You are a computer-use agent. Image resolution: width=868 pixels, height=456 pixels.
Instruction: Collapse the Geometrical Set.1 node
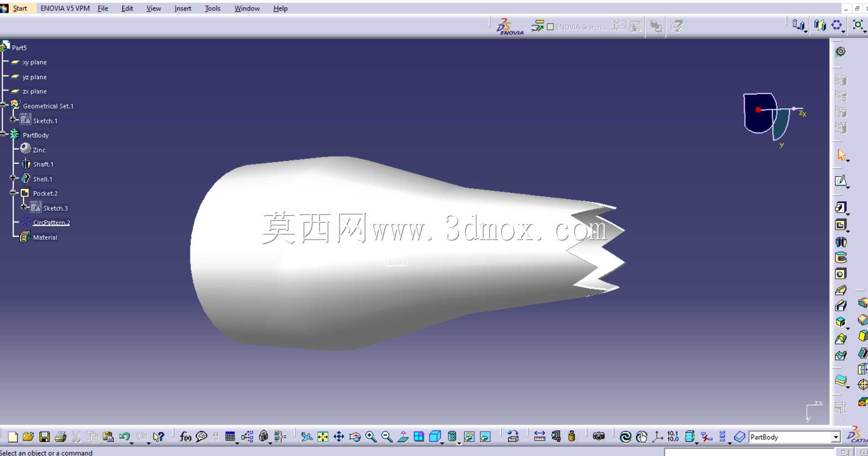3,105
